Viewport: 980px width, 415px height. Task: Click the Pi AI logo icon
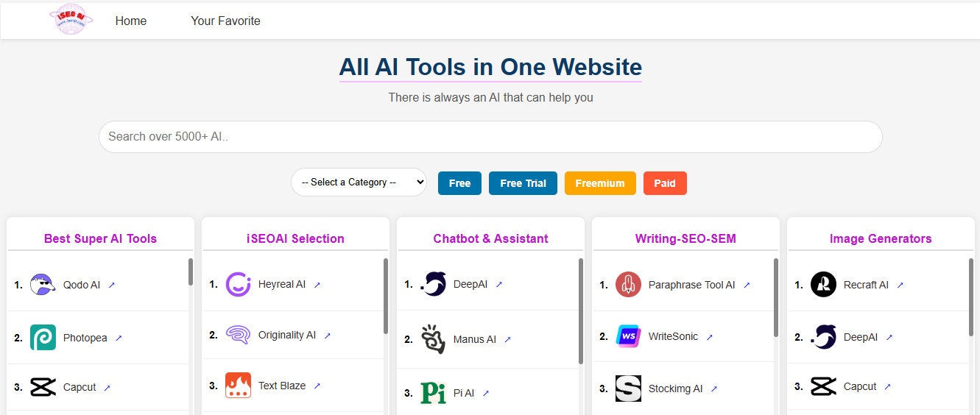(433, 393)
